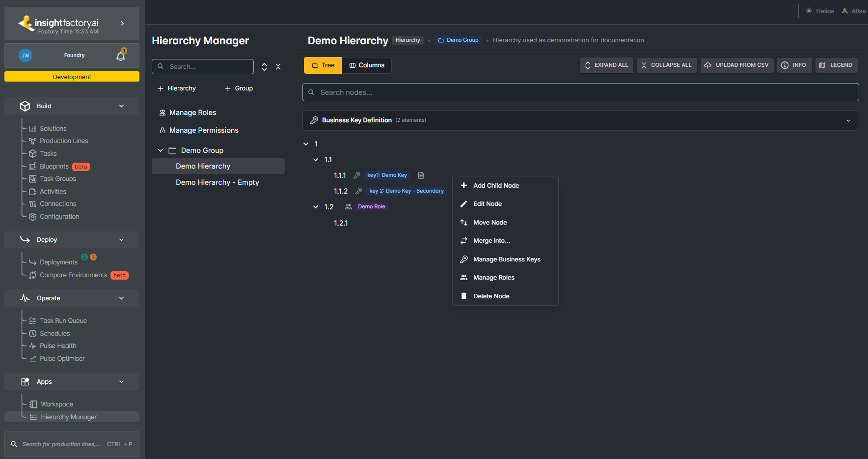
Task: Choose Move Node from context menu
Action: (x=505, y=223)
